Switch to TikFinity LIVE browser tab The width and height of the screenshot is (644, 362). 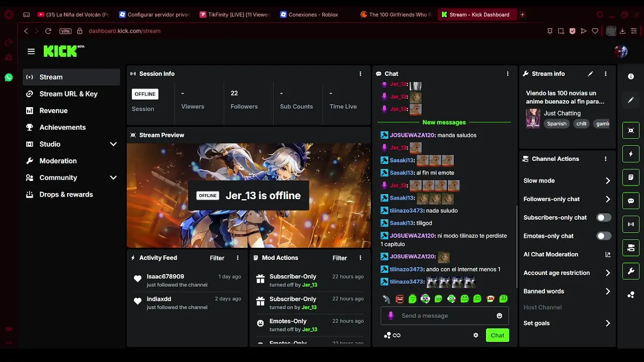(x=234, y=15)
